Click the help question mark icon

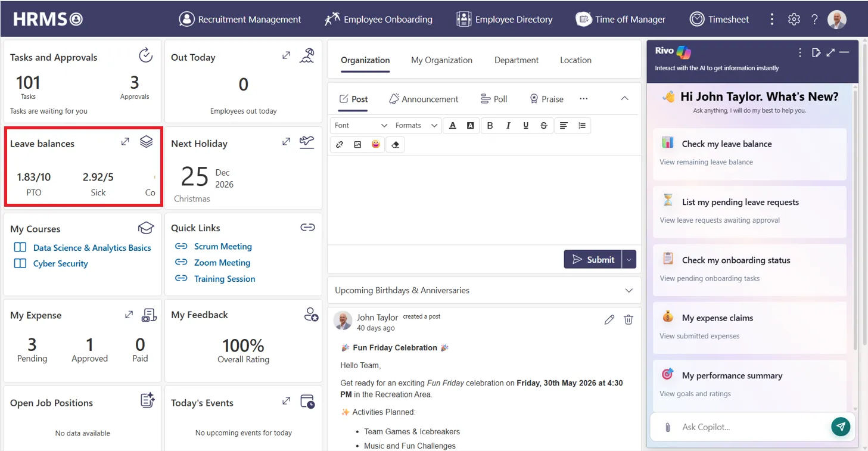click(x=814, y=19)
